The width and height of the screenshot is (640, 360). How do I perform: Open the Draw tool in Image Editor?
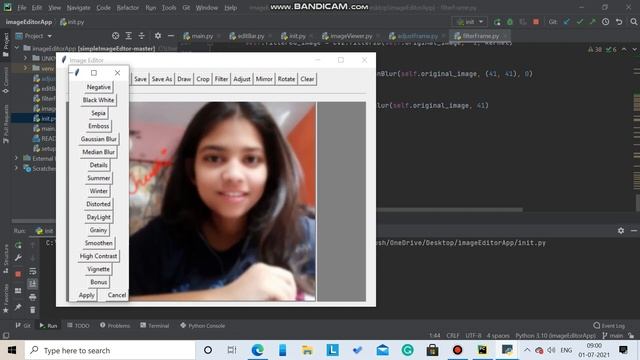(x=184, y=79)
